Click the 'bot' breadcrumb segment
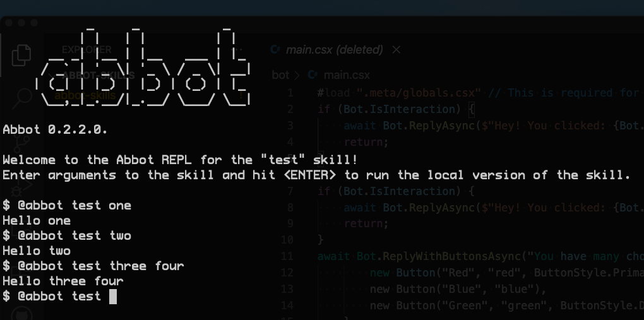 coord(280,75)
